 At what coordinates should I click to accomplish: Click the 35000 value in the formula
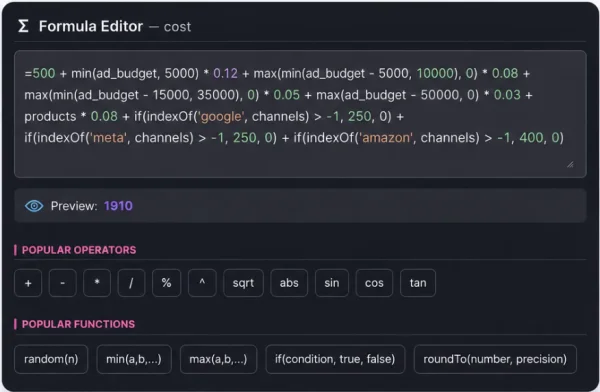point(218,95)
